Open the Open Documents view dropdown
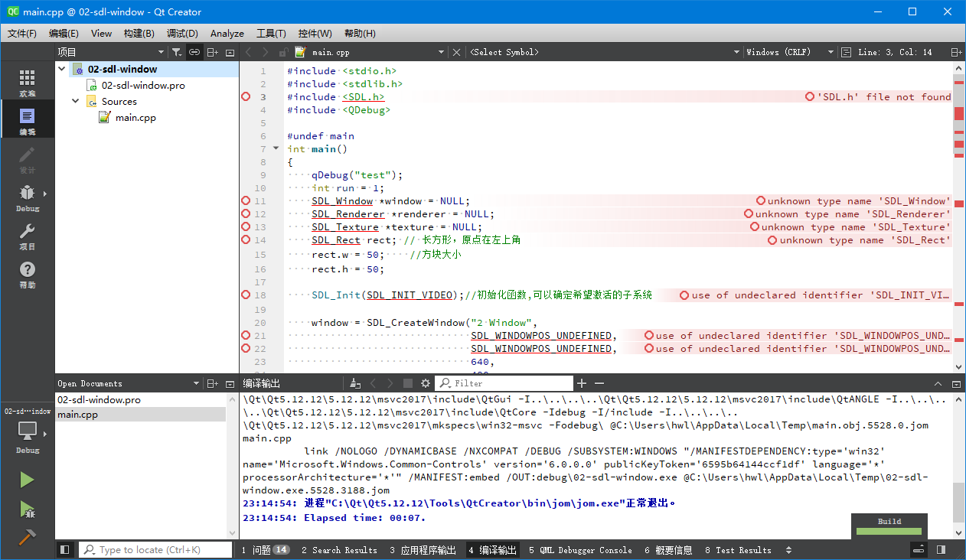The image size is (966, 560). pos(128,383)
